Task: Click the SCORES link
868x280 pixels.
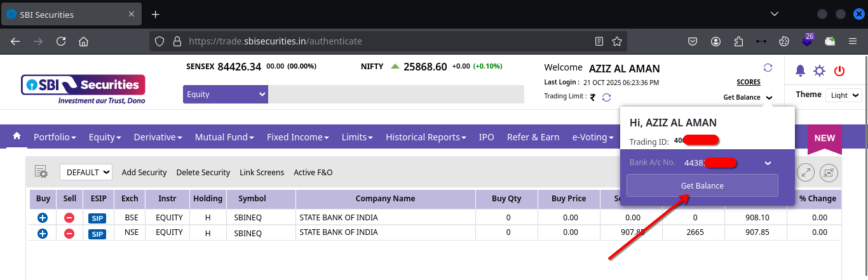Action: [x=748, y=82]
